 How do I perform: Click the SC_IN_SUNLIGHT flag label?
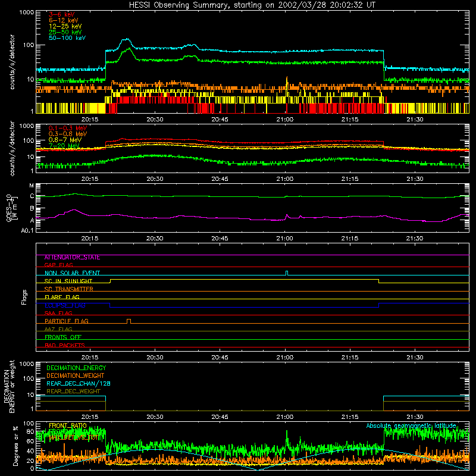pos(68,281)
